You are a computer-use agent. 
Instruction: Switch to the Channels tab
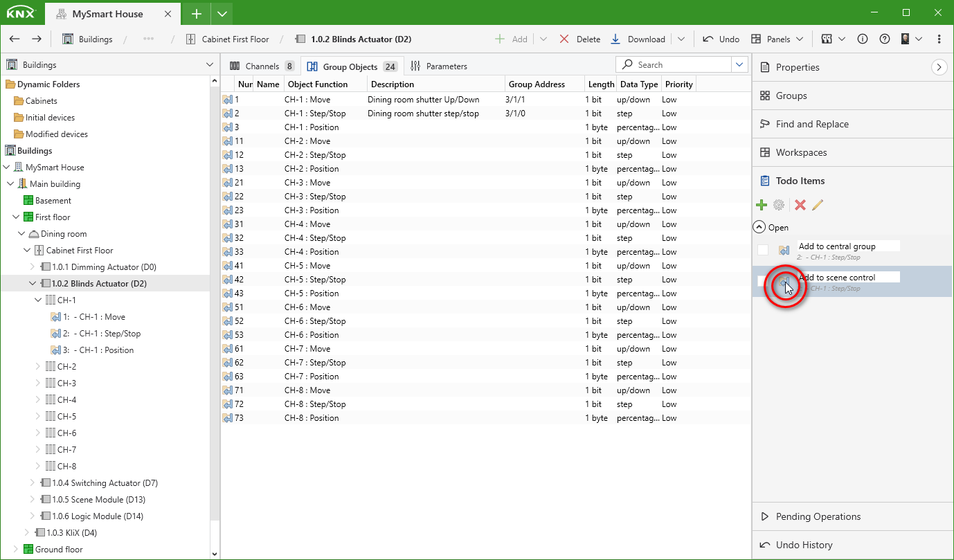click(262, 66)
